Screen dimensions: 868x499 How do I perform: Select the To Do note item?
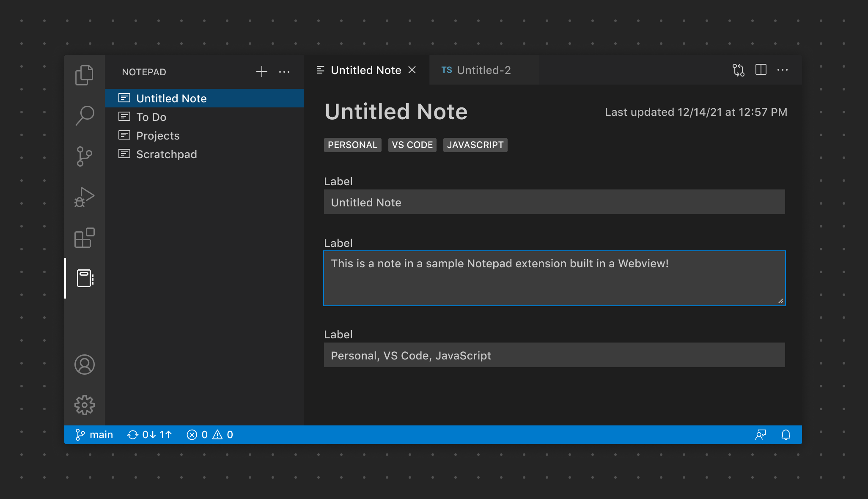click(x=151, y=117)
